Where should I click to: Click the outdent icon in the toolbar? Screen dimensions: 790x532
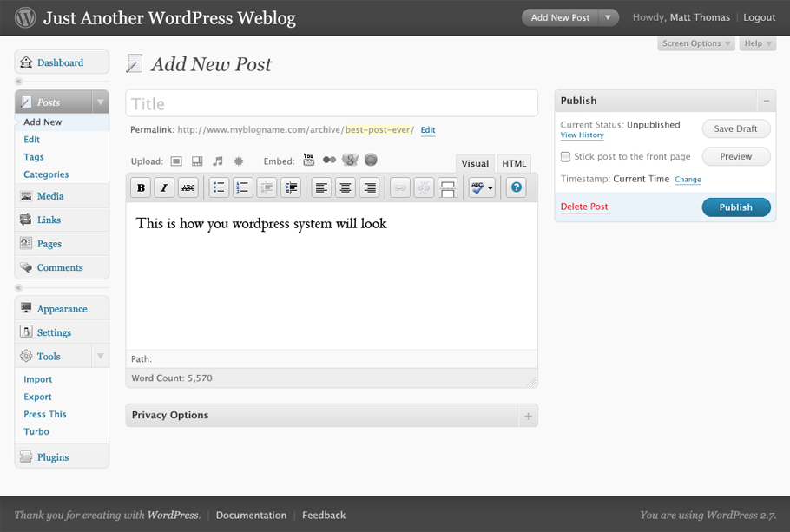click(267, 188)
